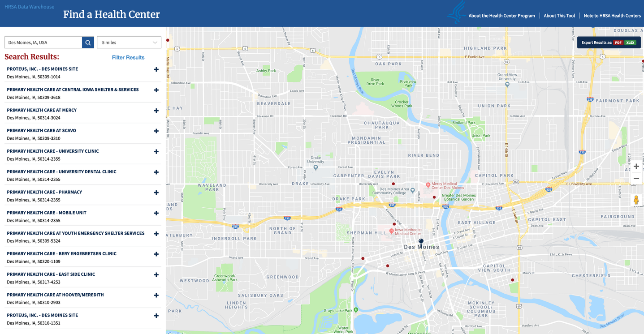Select PRIMARY HEALTH CARE - UNIVERSITY CLINIC title

[53, 151]
